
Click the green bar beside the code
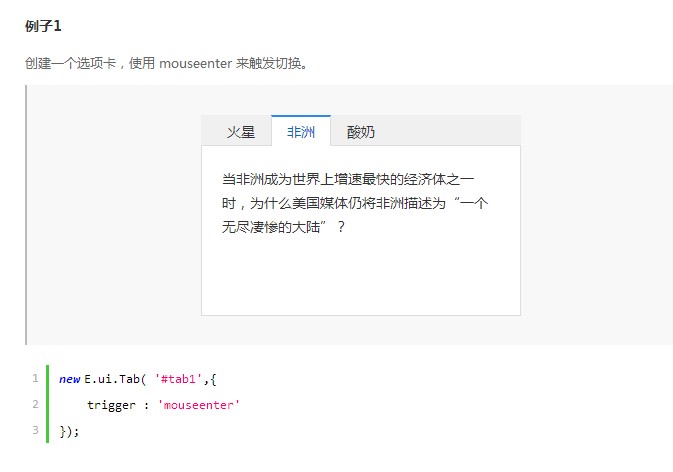coord(47,404)
